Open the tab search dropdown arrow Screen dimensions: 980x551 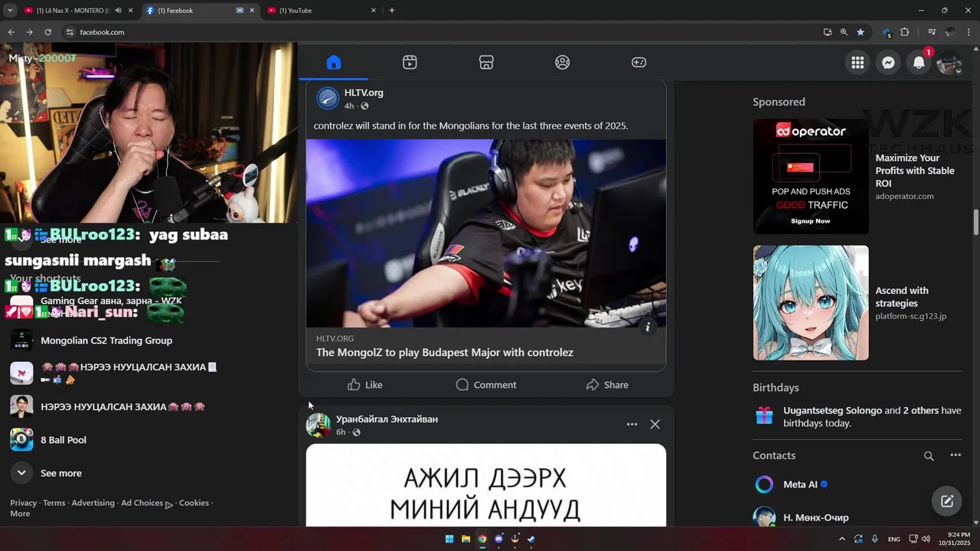point(10,11)
